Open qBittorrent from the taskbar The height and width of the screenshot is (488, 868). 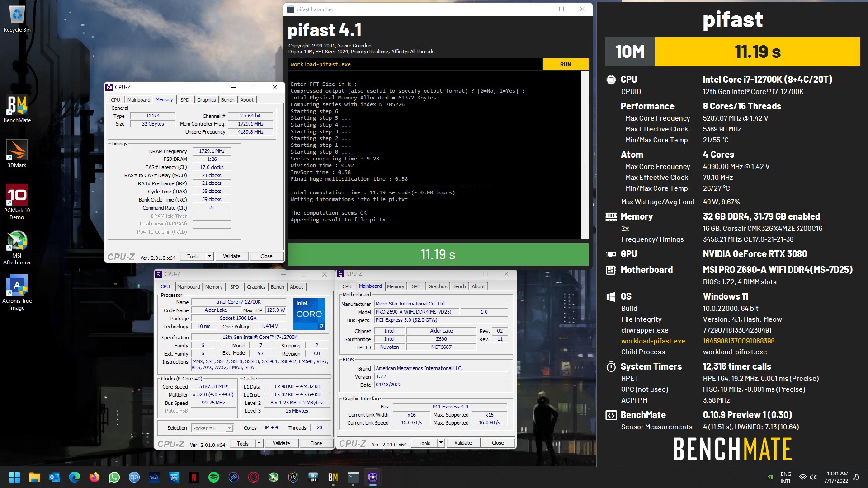coord(134,477)
